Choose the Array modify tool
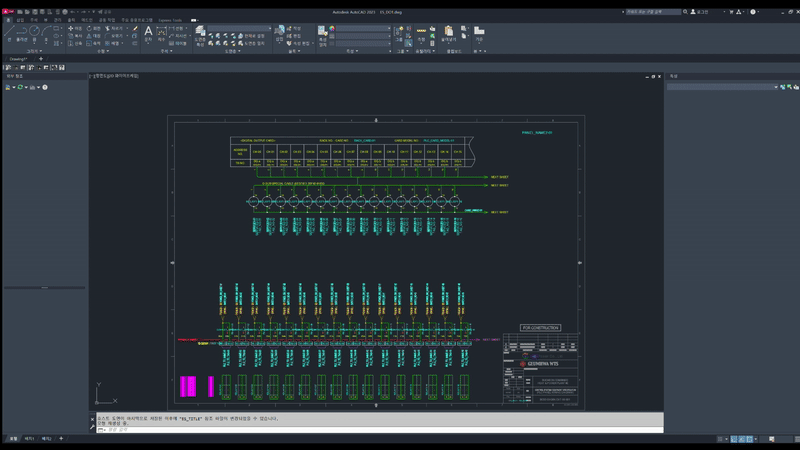 112,43
